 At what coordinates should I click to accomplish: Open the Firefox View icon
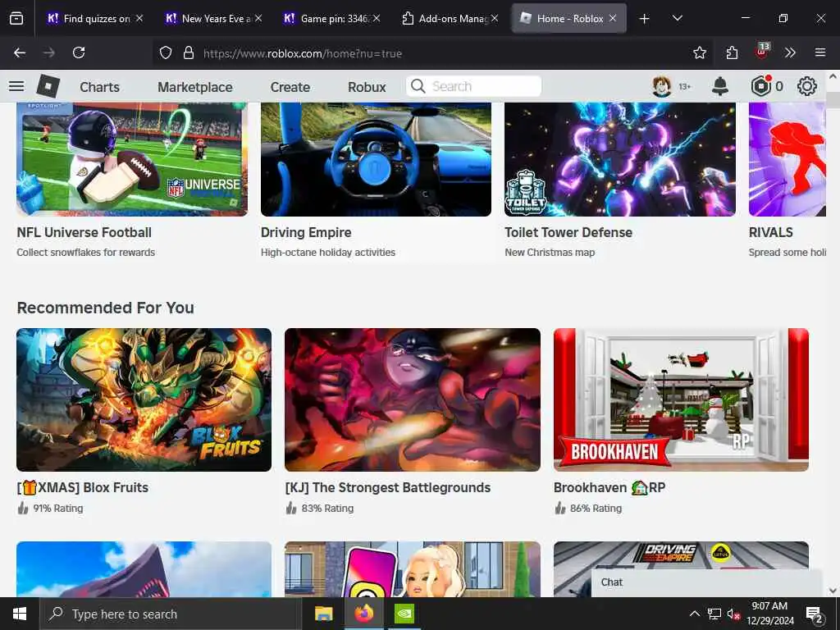pos(16,18)
